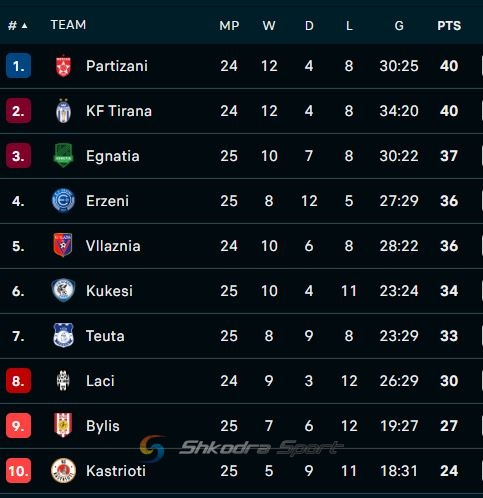Open the Egnatia team name link
The image size is (483, 498).
coord(113,156)
